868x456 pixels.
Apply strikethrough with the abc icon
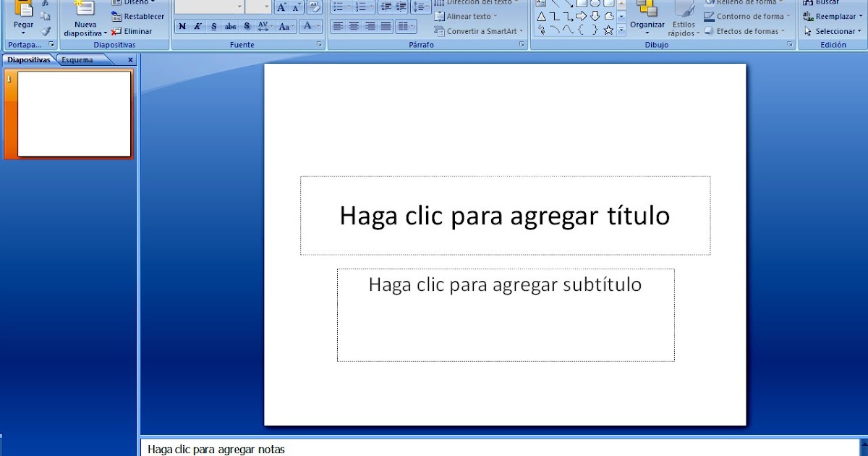click(230, 26)
